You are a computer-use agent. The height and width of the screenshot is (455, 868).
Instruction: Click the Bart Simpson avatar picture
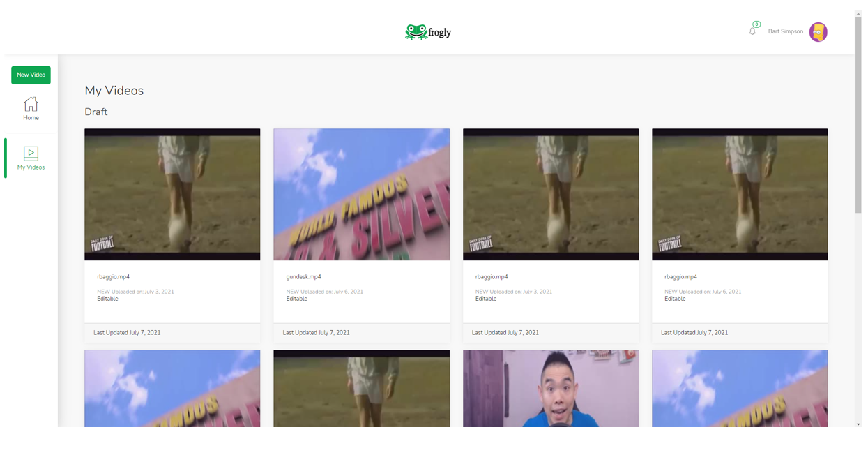click(x=818, y=32)
